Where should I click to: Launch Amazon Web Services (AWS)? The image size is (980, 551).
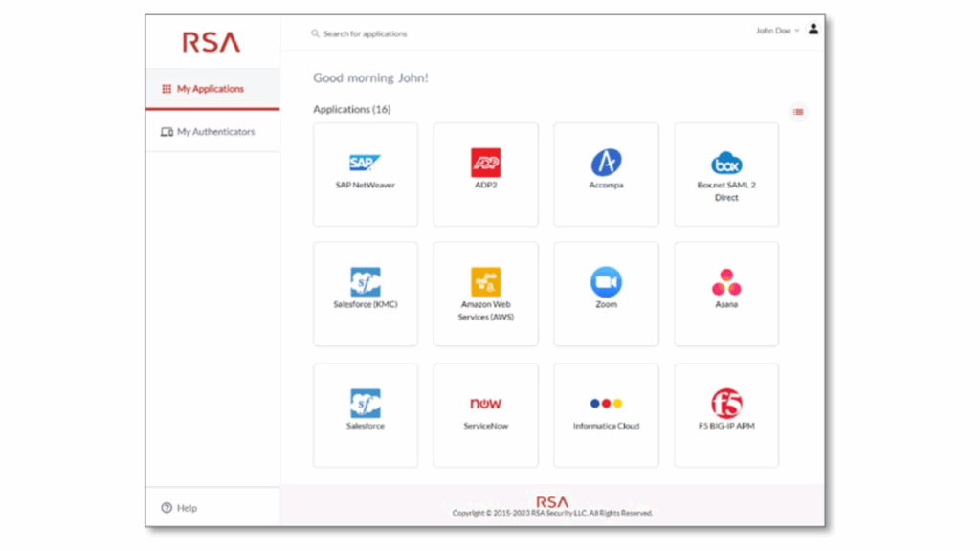485,293
